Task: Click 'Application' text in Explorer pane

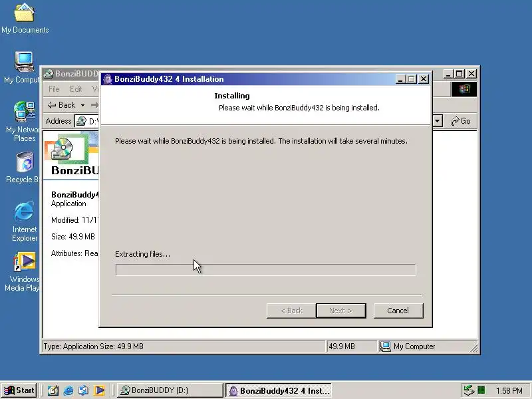Action: [68, 203]
